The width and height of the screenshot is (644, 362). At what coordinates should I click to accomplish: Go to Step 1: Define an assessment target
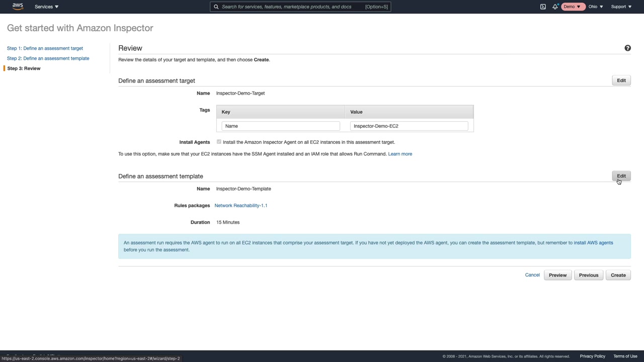tap(45, 48)
